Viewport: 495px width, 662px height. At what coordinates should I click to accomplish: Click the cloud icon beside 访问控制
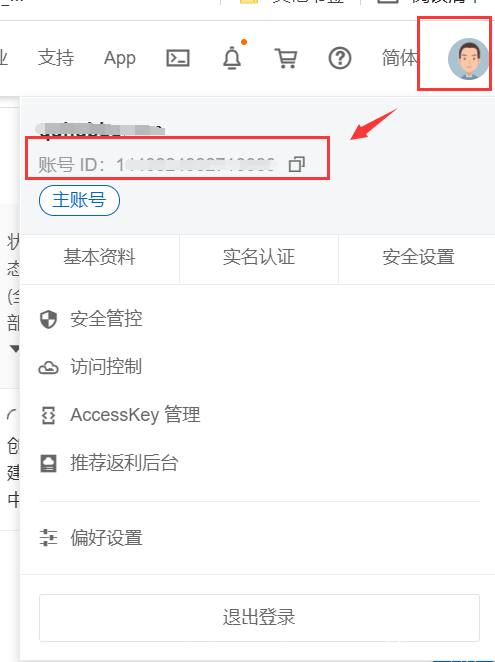point(48,368)
